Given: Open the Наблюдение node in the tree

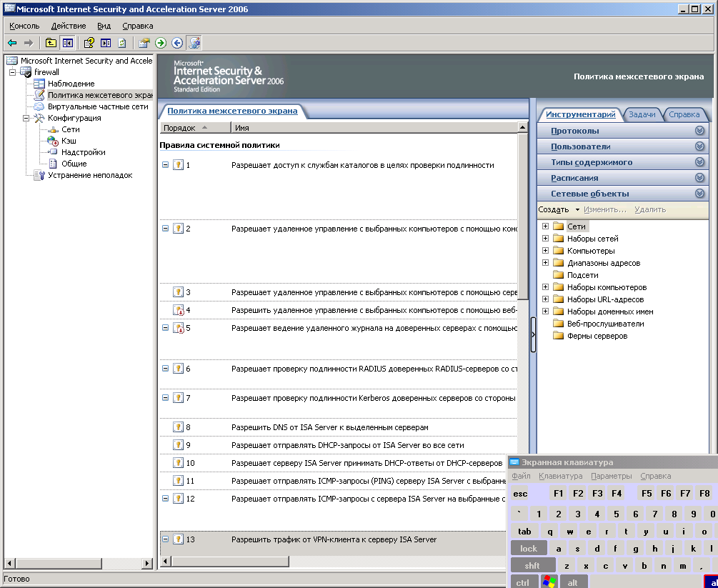Looking at the screenshot, I should (71, 84).
